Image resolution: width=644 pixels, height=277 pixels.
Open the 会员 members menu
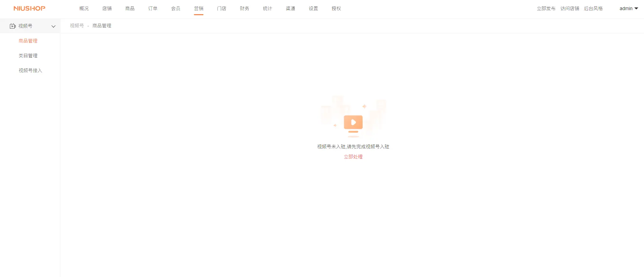tap(176, 8)
